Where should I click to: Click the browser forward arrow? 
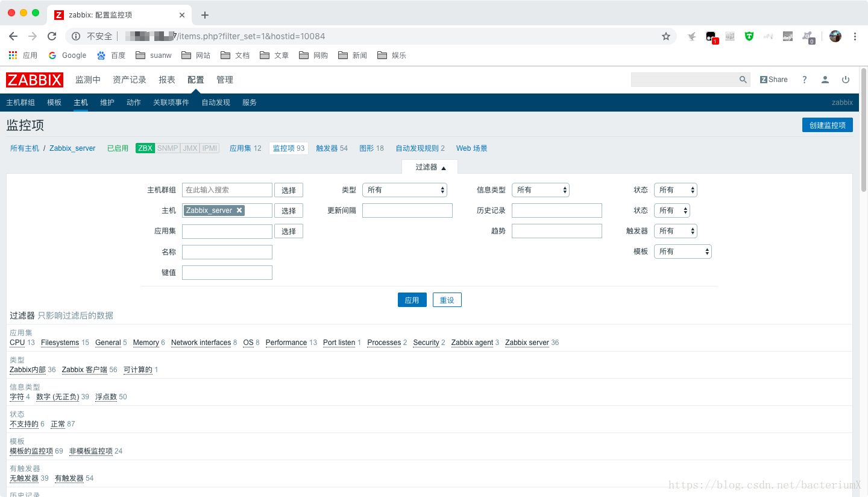(x=33, y=36)
